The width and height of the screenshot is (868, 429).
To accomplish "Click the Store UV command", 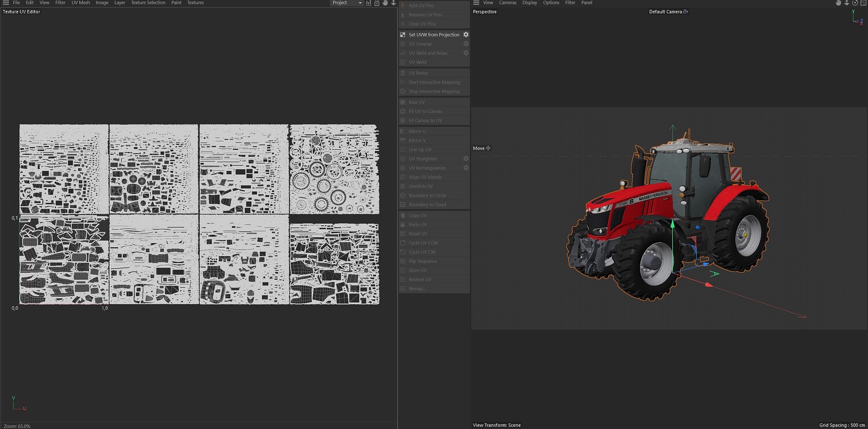I will point(434,270).
